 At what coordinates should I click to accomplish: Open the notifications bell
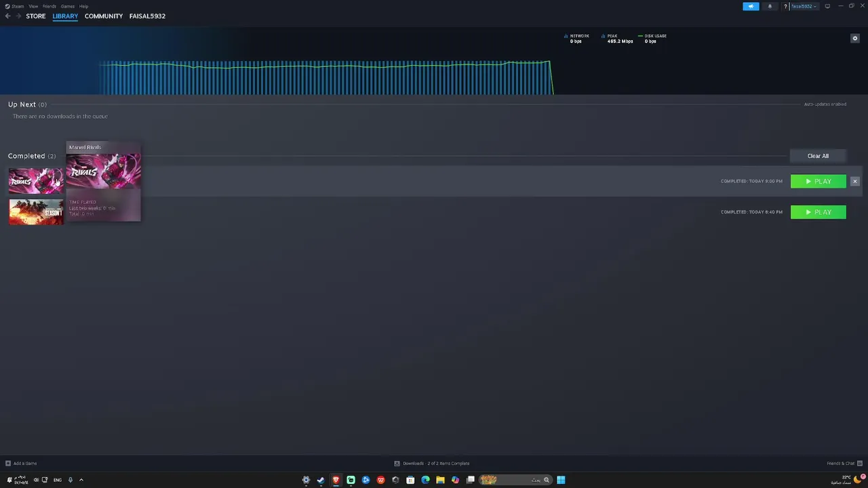tap(770, 6)
